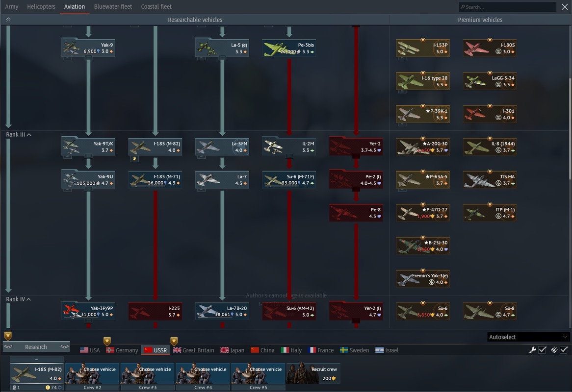572x392 pixels.
Task: Select the I-185 (M-71) aircraft card
Action: tap(155, 180)
